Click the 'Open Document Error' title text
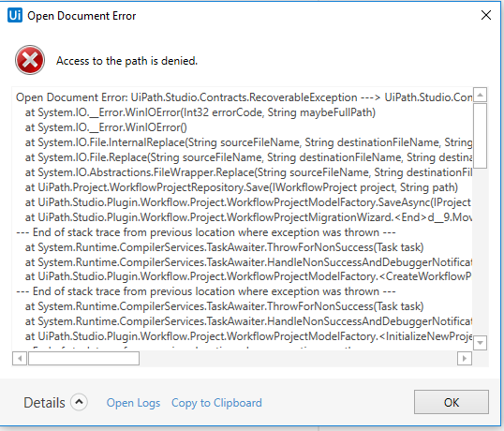The height and width of the screenshot is (431, 504). click(82, 16)
